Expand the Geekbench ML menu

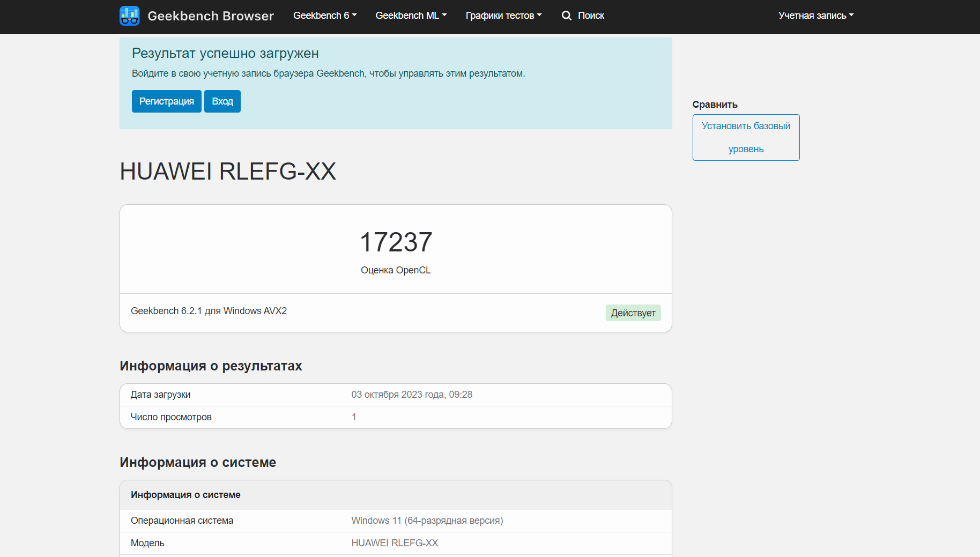pos(411,16)
